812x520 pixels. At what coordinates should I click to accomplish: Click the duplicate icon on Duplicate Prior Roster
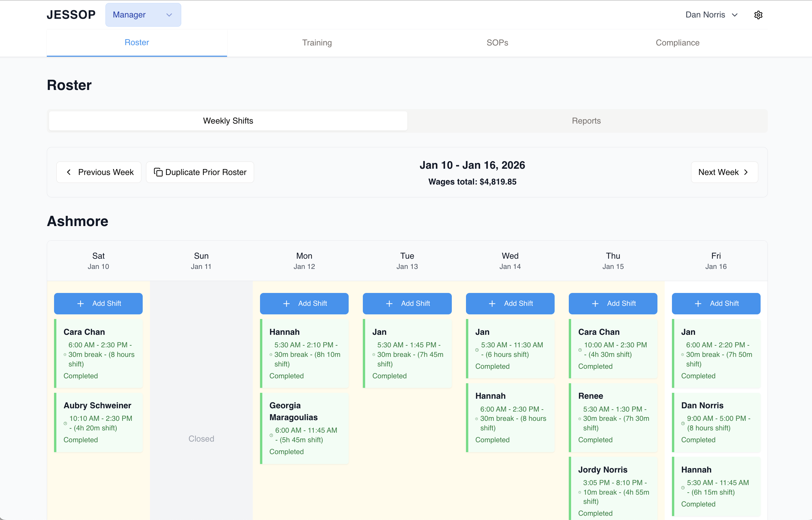click(158, 172)
